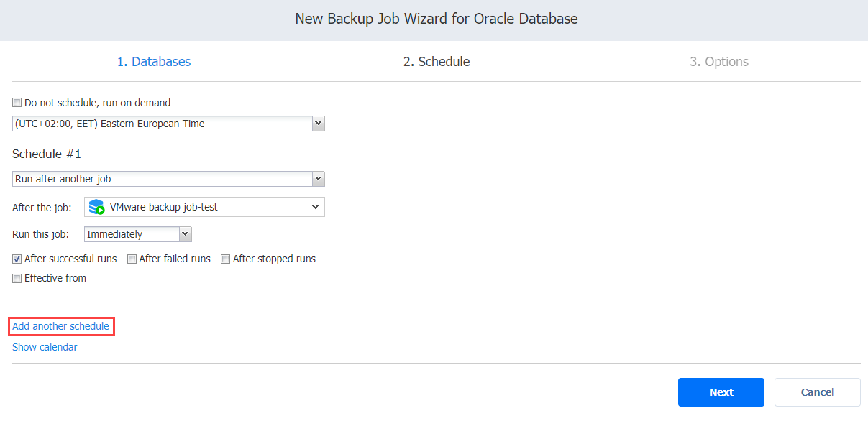
Task: Click the Add another schedule link
Action: 61,326
